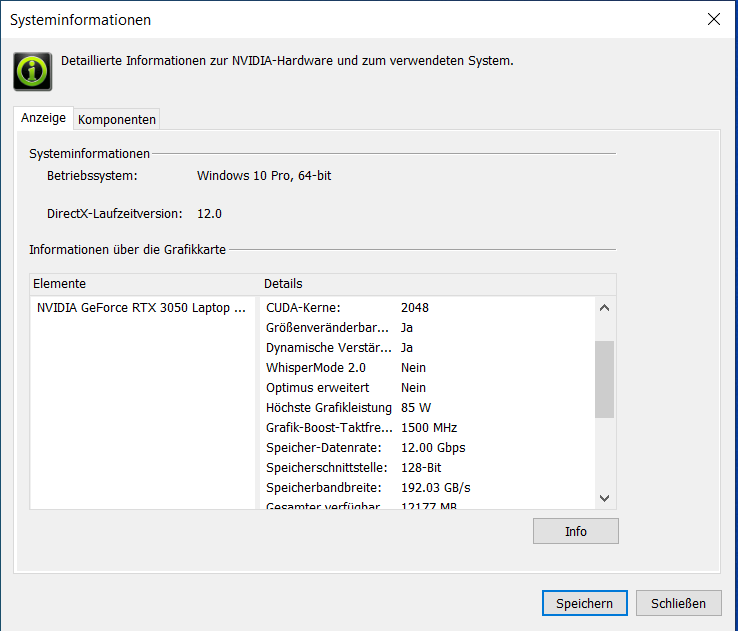Click Windows 10 Pro, 64-bit text
The image size is (738, 631).
pos(264,176)
